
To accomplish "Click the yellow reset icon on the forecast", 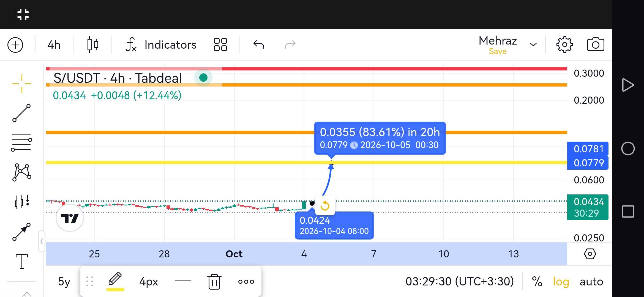I will 325,206.
